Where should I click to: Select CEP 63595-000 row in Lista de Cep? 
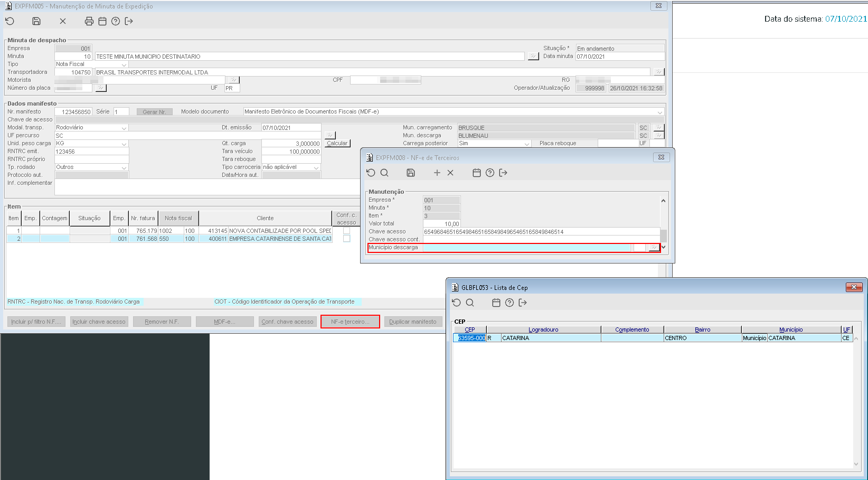point(653,338)
